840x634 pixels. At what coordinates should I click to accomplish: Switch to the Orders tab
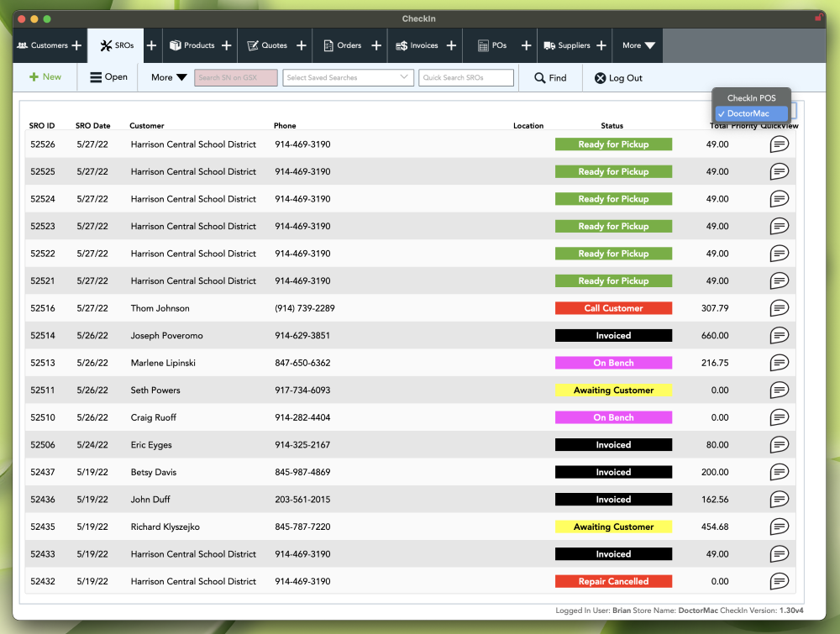coord(343,45)
